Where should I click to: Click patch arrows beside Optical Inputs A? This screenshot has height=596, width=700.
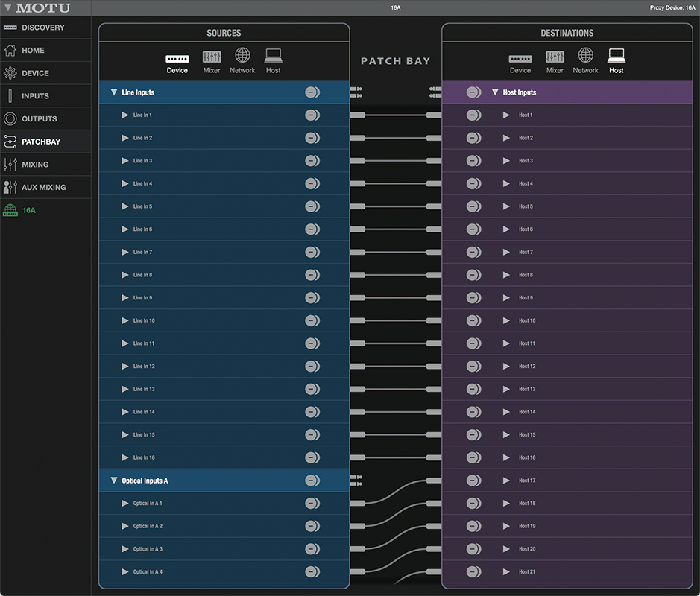click(356, 481)
